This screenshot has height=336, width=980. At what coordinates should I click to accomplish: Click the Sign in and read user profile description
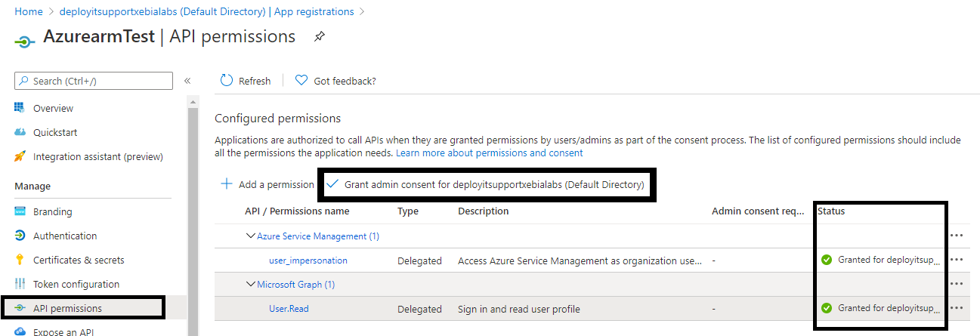point(519,308)
